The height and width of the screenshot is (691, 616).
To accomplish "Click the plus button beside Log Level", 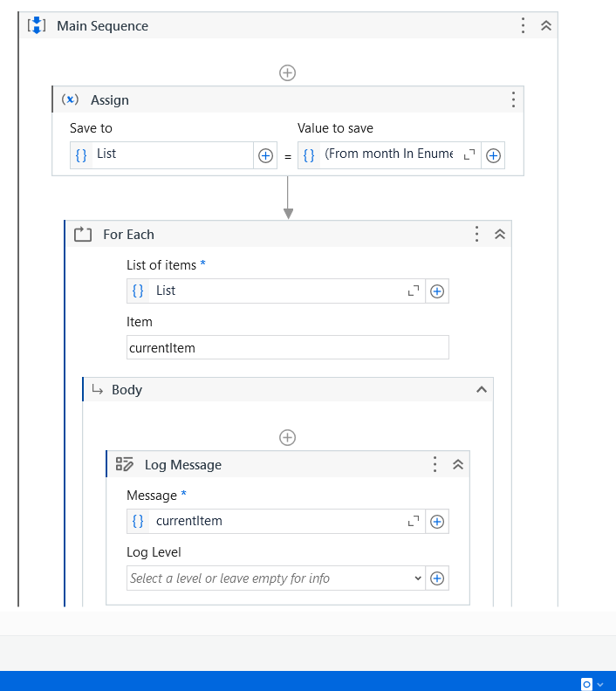I will coord(437,578).
